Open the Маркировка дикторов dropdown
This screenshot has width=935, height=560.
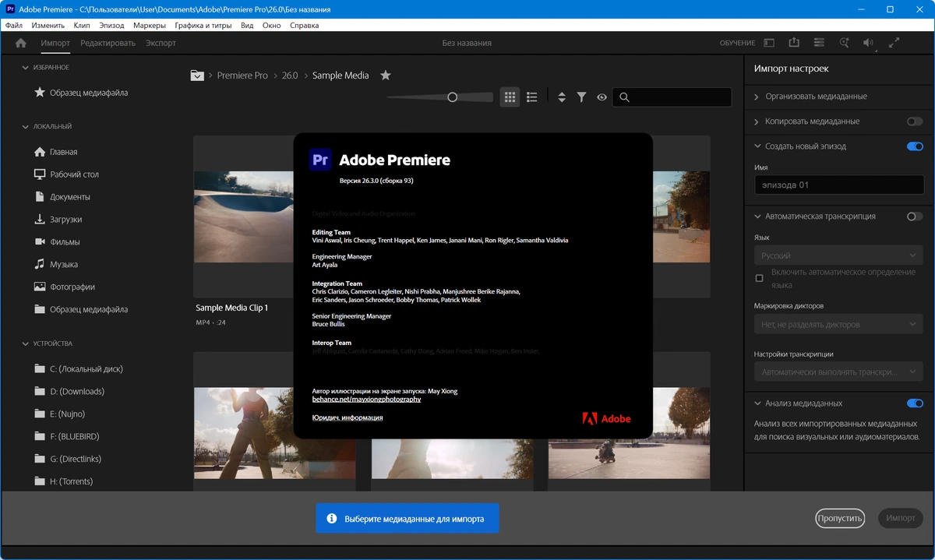(839, 324)
